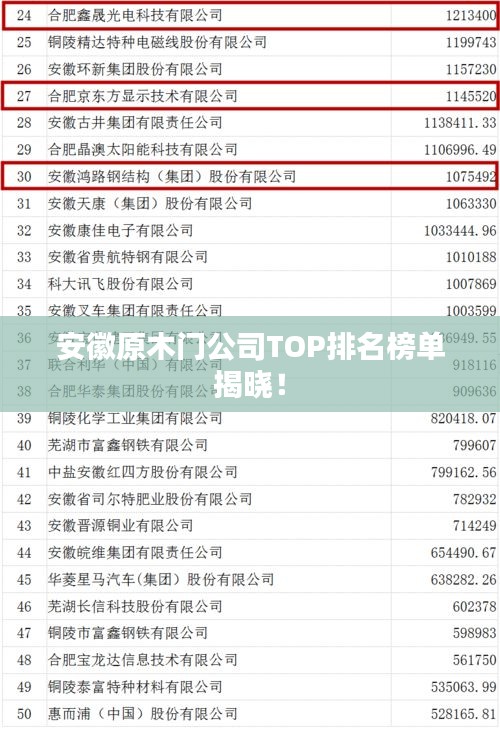
Task: Click the value 820418.07
Action: tap(463, 418)
